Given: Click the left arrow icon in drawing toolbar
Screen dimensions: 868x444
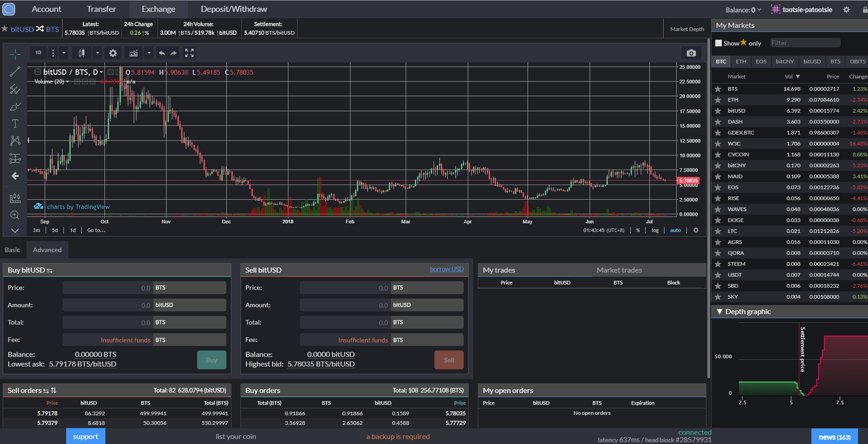Looking at the screenshot, I should pyautogui.click(x=15, y=176).
